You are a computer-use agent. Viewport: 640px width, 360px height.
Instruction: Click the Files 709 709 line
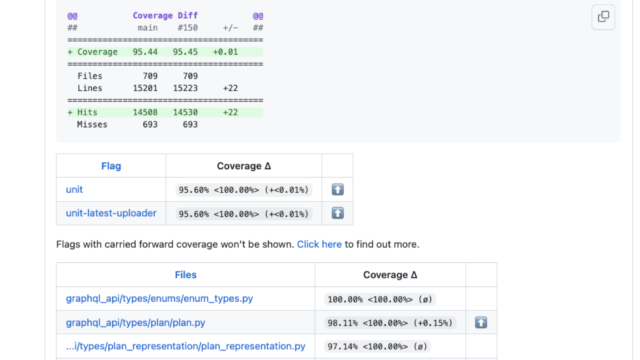[x=138, y=76]
